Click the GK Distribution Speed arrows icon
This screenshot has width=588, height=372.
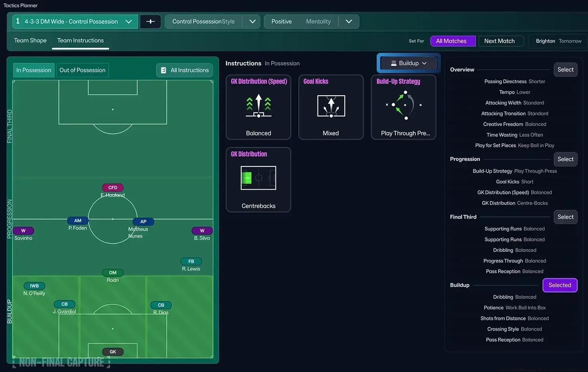(x=258, y=106)
